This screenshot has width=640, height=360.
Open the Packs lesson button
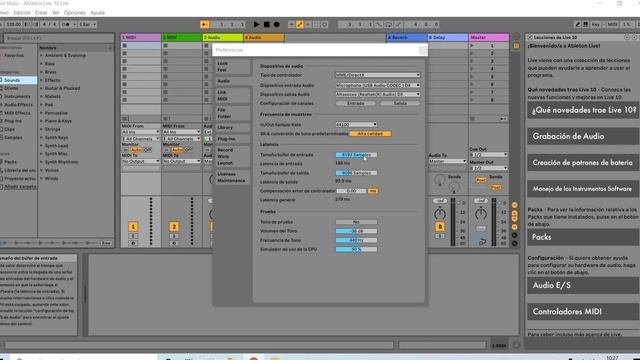583,237
